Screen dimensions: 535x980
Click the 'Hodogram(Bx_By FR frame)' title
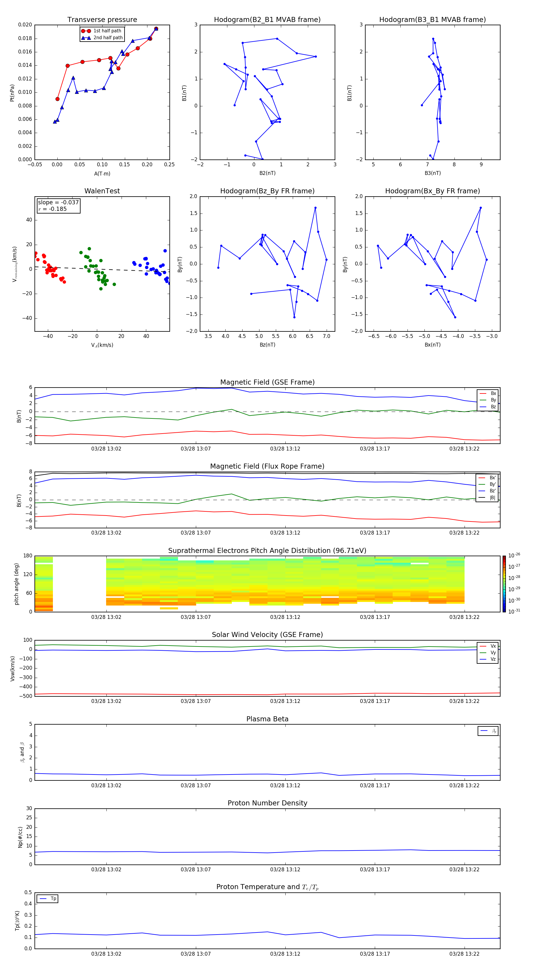coord(432,191)
